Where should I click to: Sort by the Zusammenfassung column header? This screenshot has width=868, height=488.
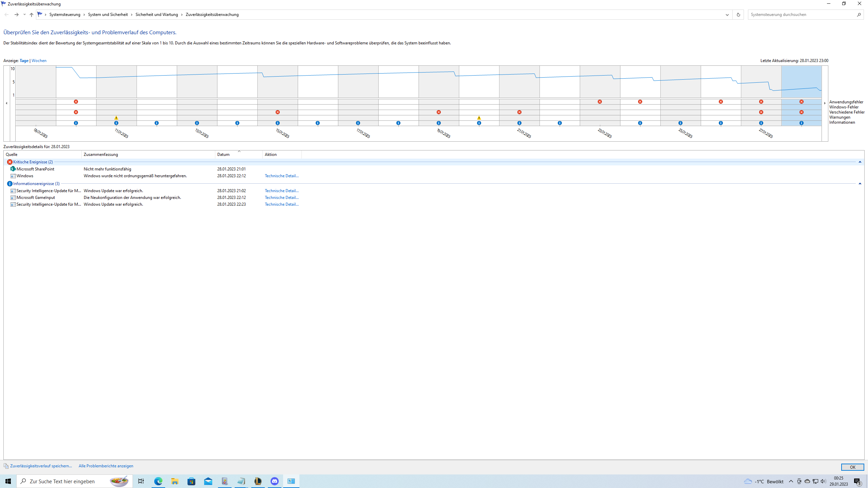coord(148,155)
